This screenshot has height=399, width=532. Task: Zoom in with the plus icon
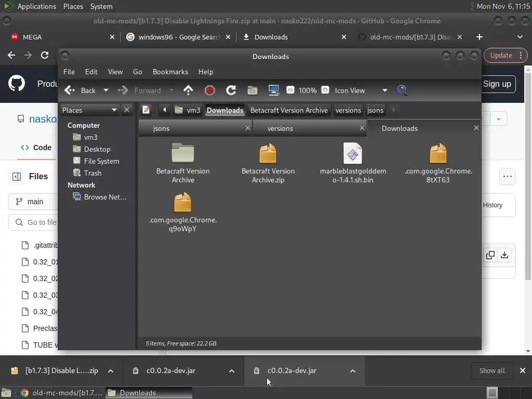pos(325,90)
